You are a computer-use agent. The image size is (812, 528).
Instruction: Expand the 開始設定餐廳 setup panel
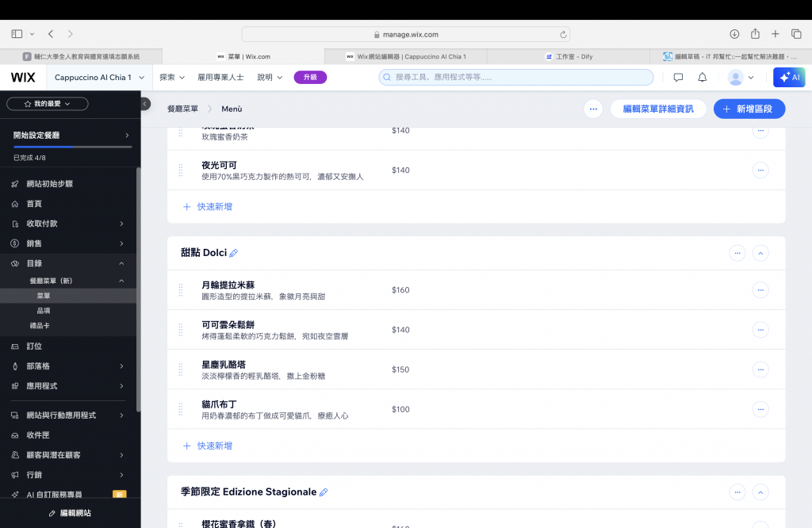(x=127, y=135)
